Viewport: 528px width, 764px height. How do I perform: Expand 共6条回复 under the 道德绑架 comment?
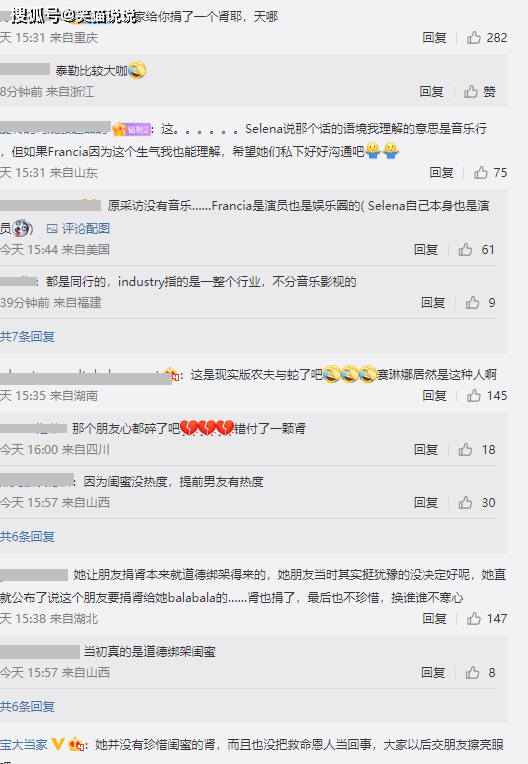point(27,707)
